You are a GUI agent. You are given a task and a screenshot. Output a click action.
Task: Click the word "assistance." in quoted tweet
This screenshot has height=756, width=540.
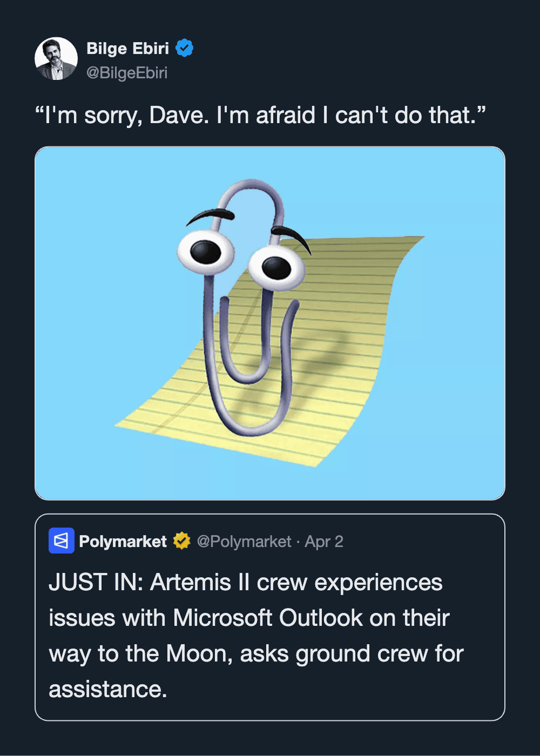click(108, 689)
